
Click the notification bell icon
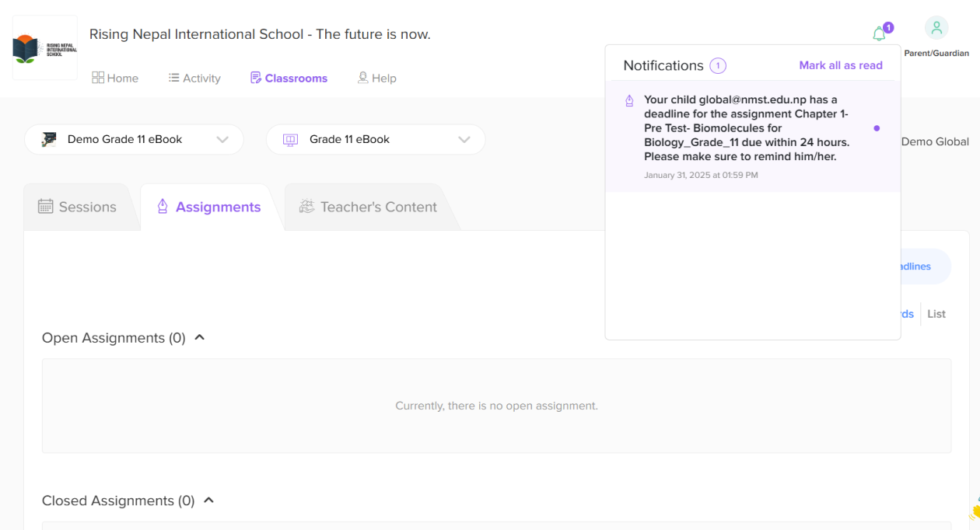[880, 34]
